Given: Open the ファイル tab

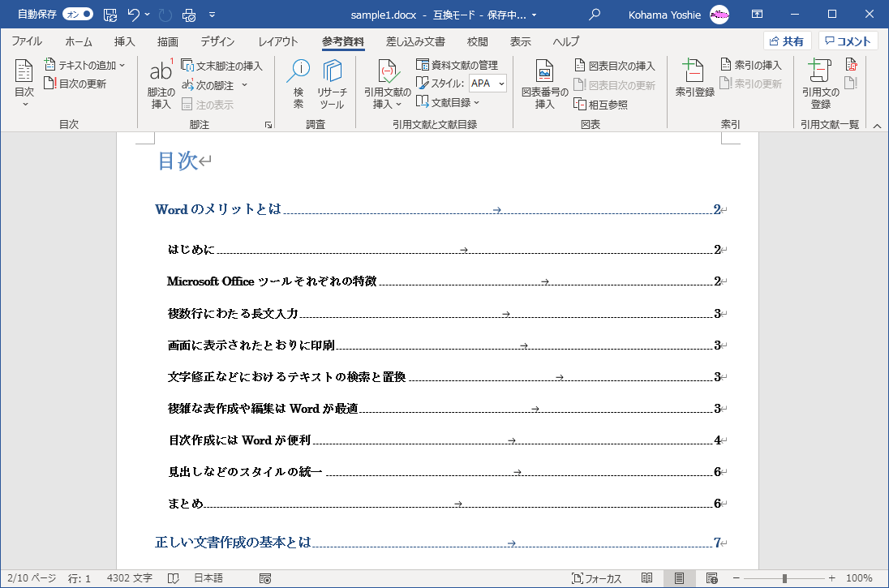Looking at the screenshot, I should click(27, 41).
